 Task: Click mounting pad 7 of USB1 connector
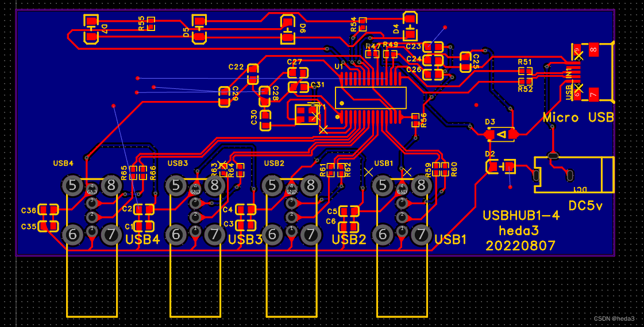click(x=421, y=235)
